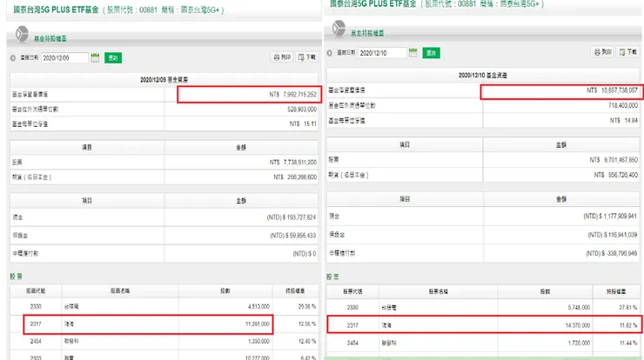Download the 2020/12/10 holdings data
Viewport: 644px width, 360px height.
click(628, 51)
